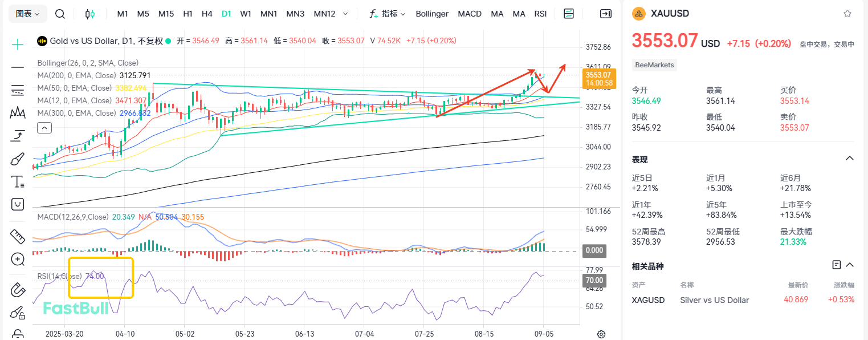Screen dimensions: 868x340
Task: Activate the zoom-in magnifier tool
Action: point(18,259)
